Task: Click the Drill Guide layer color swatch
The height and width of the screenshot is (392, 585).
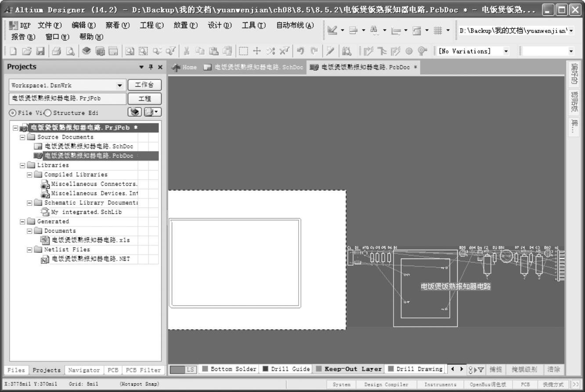Action: [265, 369]
